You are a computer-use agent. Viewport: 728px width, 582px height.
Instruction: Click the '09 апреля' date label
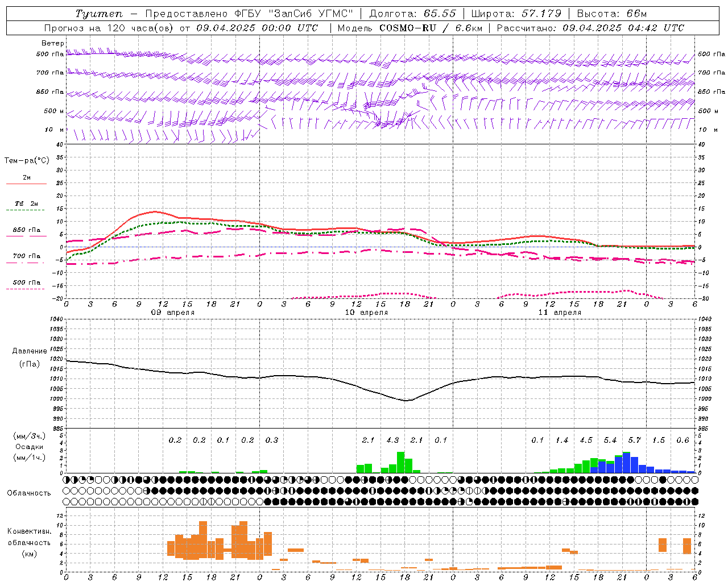pos(172,313)
